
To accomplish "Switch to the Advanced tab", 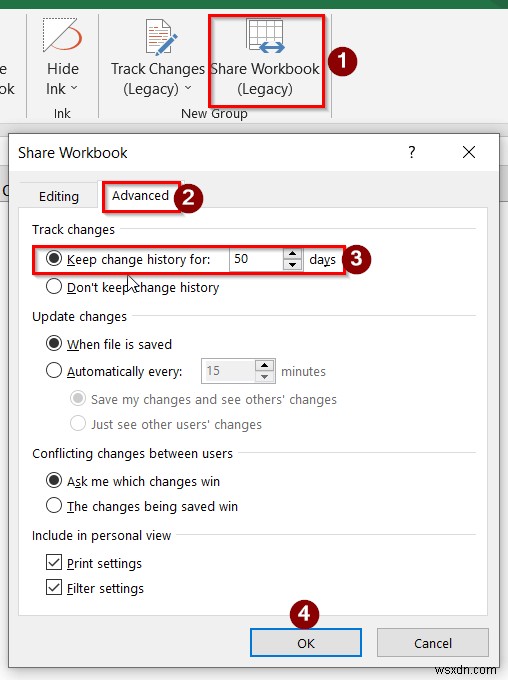I will coord(140,196).
